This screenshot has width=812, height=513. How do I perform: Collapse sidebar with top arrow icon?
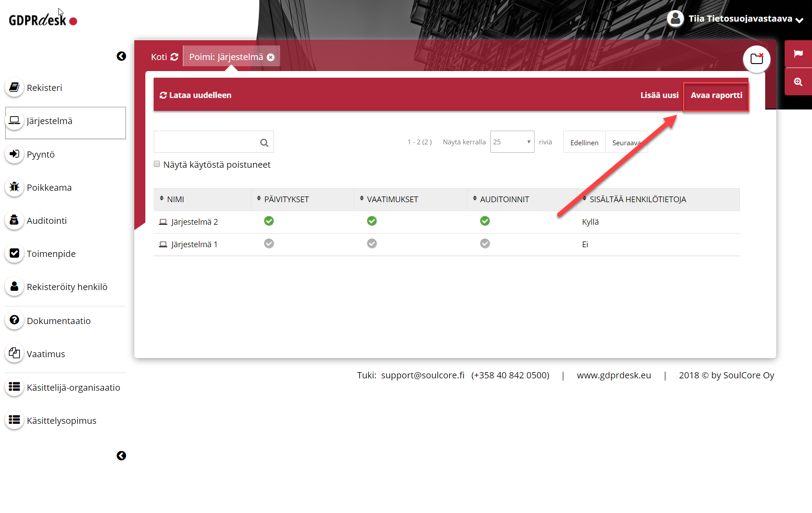[x=121, y=56]
